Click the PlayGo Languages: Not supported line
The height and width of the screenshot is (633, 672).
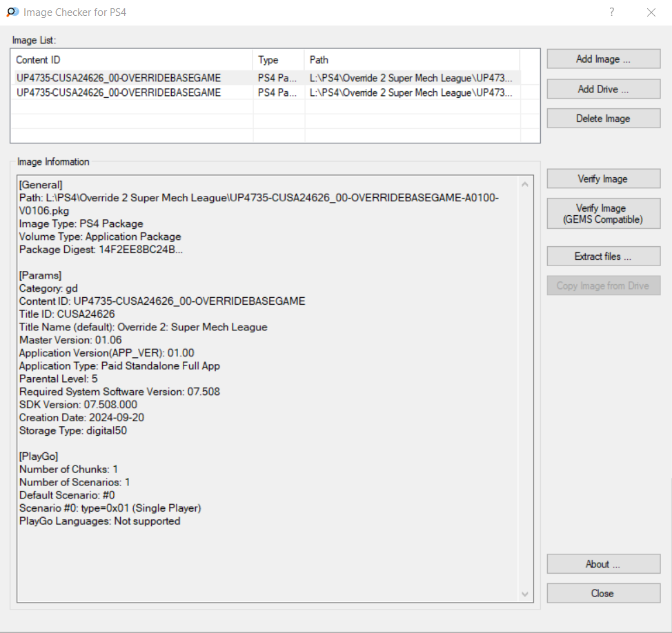[x=99, y=521]
